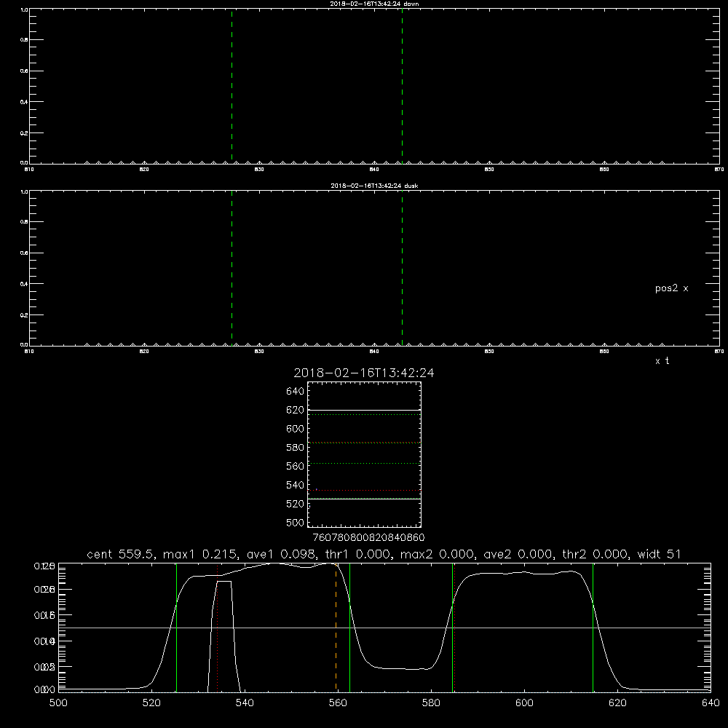Click the 540 y-axis label of center plot
Screen dimensions: 728x728
tap(296, 485)
